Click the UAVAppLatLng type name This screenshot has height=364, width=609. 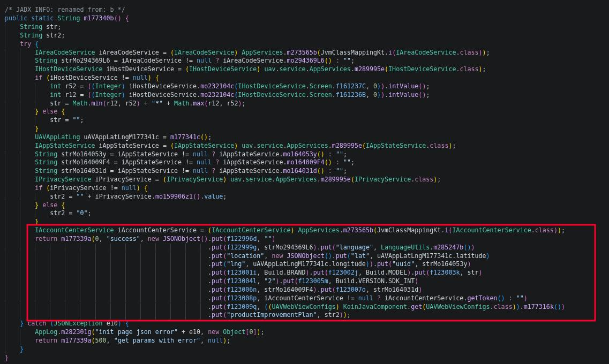click(x=57, y=137)
